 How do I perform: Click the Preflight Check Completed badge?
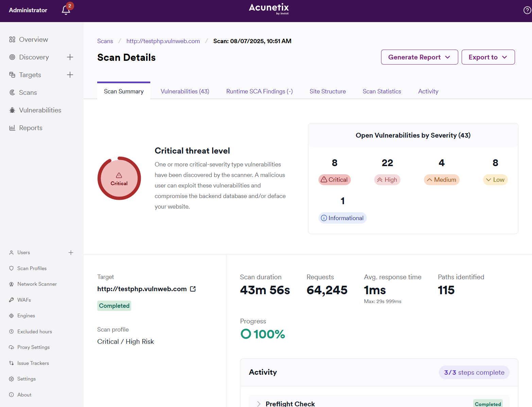(488, 404)
